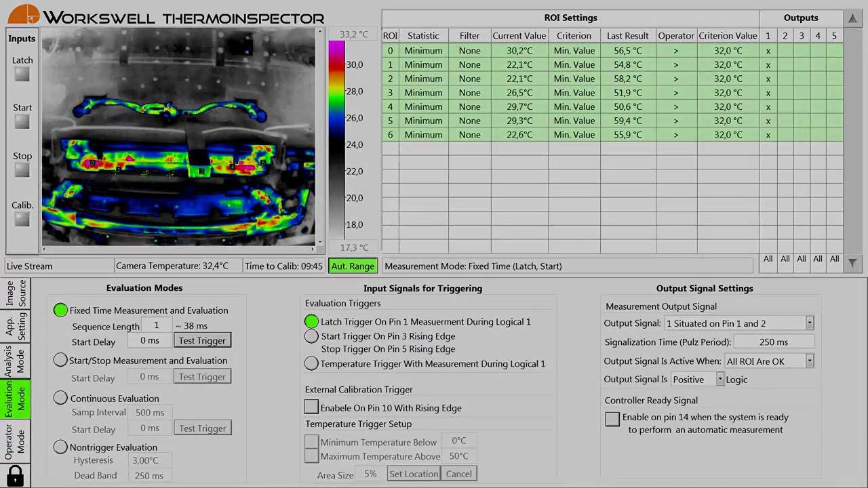Select ROI 3 Current Value 26,5°C cell
Viewport: 868px width, 488px height.
pos(519,93)
